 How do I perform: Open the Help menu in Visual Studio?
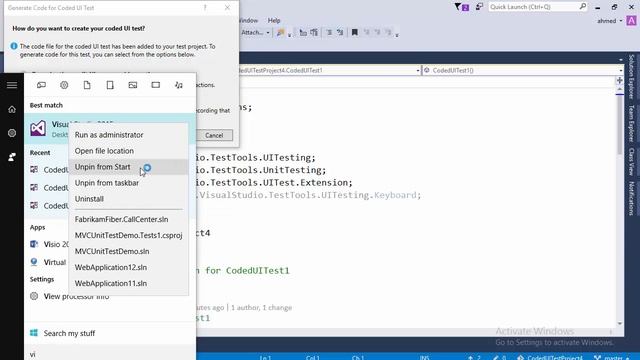click(x=274, y=20)
